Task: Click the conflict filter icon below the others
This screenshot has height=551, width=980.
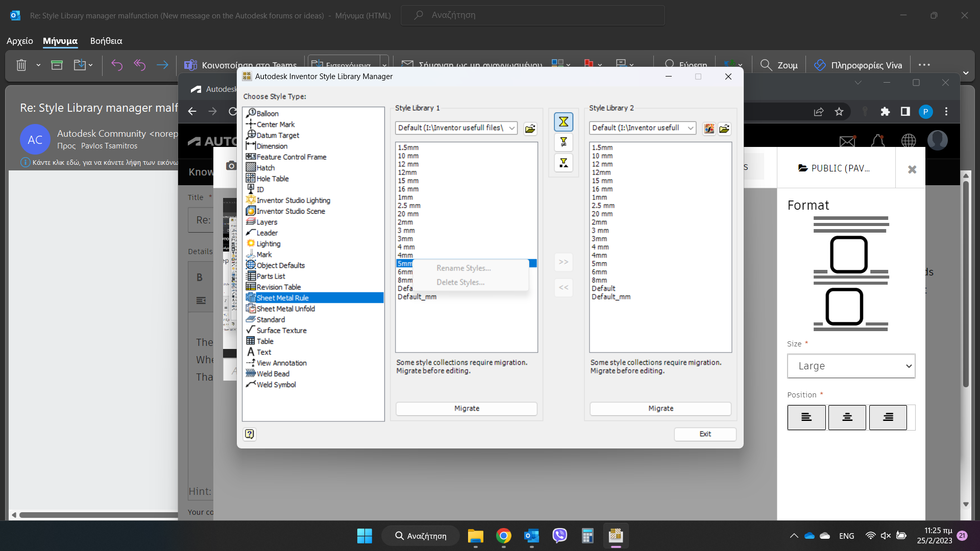Action: click(563, 163)
